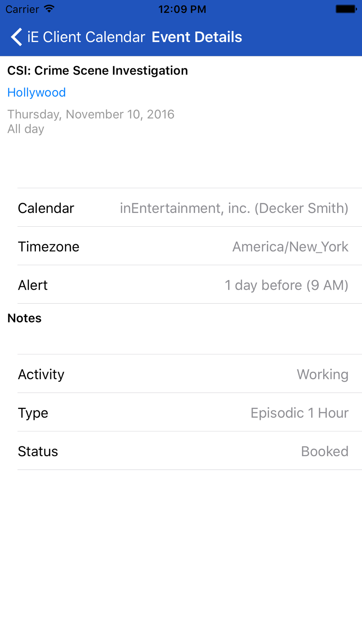This screenshot has height=644, width=362.
Task: Open the Hollywood location link
Action: 37,92
